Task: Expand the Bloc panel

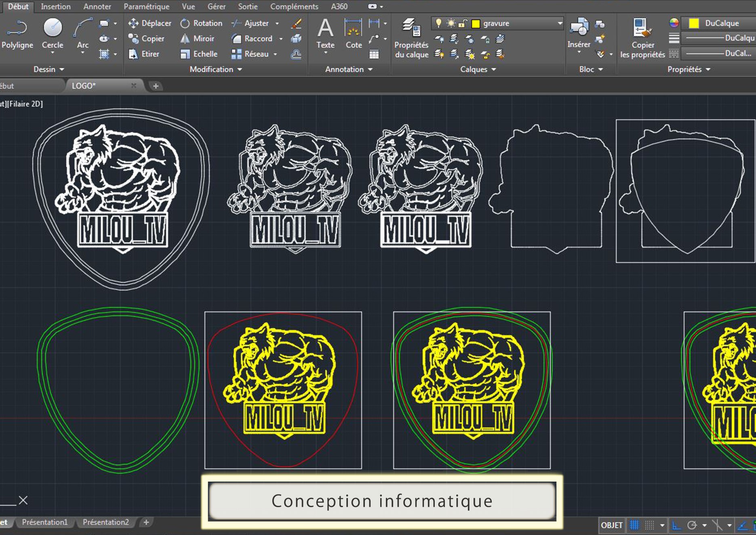Action: coord(591,69)
